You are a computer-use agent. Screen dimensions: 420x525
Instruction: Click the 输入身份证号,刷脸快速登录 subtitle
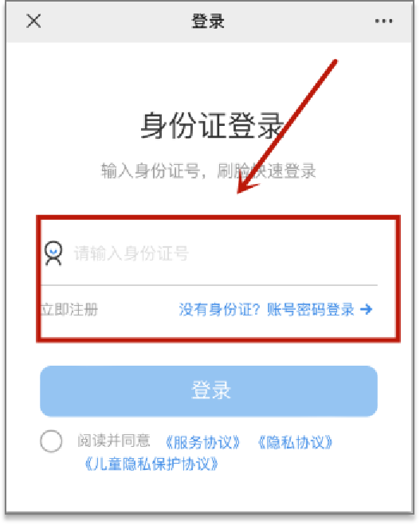(x=209, y=171)
